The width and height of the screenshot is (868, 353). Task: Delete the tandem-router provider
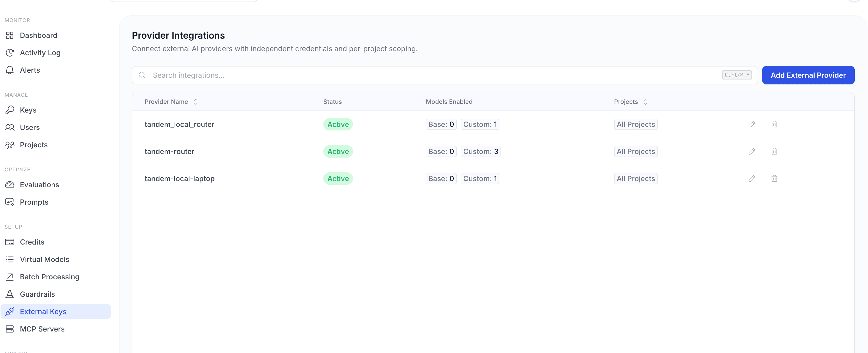pyautogui.click(x=774, y=151)
